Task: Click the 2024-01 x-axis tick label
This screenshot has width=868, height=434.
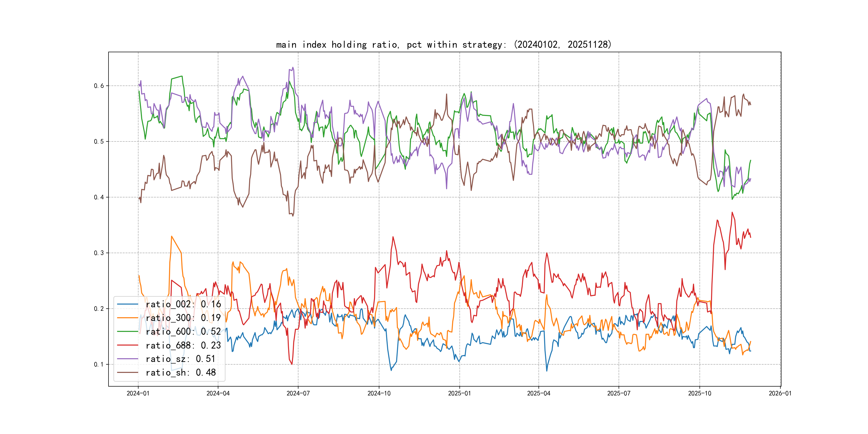Action: [138, 393]
